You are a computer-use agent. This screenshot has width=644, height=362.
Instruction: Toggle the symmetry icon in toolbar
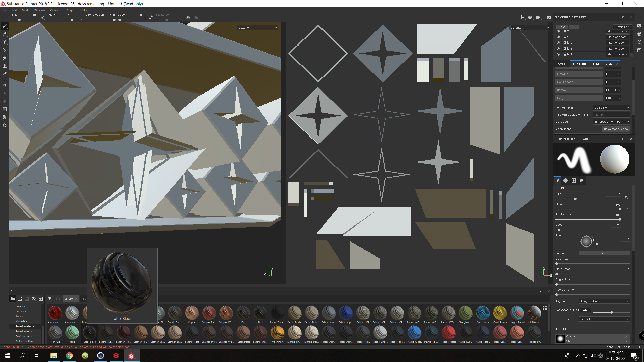188,17
